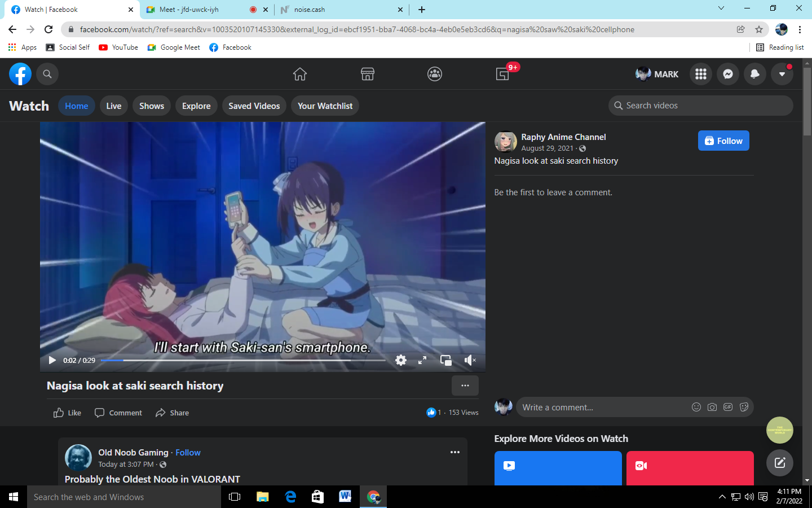Open Task View on taskbar

[x=235, y=497]
